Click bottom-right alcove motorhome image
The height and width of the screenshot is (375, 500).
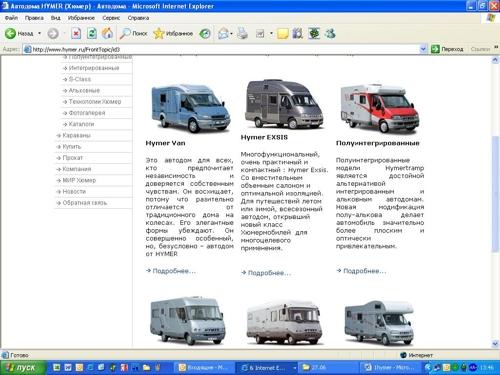[x=379, y=322]
